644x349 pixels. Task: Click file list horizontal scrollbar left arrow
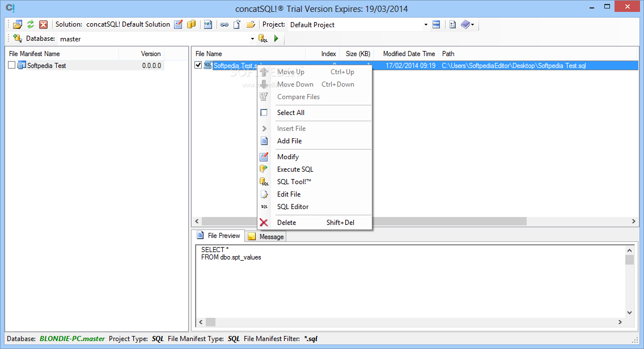click(197, 222)
